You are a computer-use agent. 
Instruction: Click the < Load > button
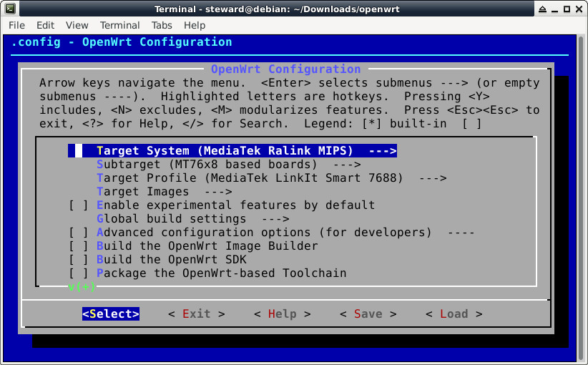tap(454, 314)
